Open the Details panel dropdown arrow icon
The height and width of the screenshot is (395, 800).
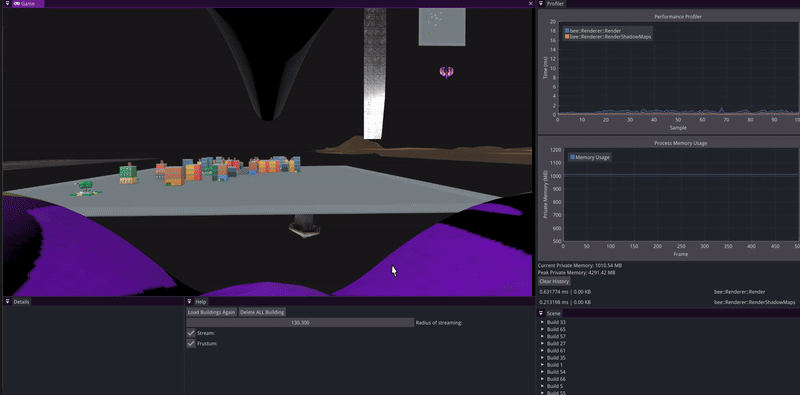(8, 302)
